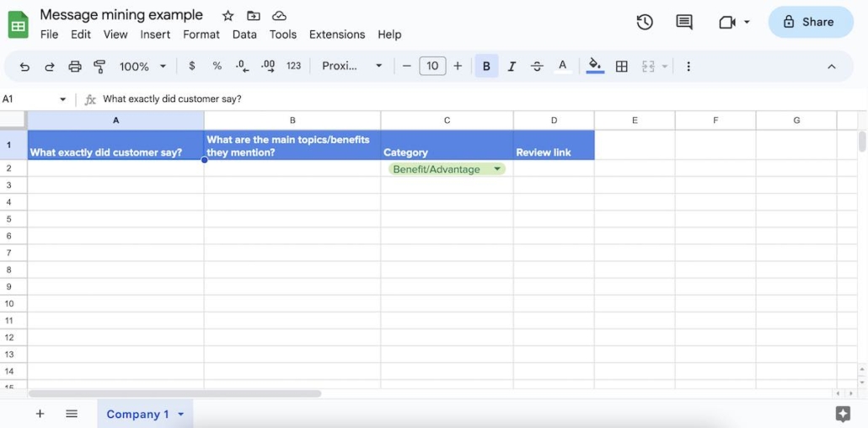868x428 pixels.
Task: Decrease decimal places
Action: point(242,67)
